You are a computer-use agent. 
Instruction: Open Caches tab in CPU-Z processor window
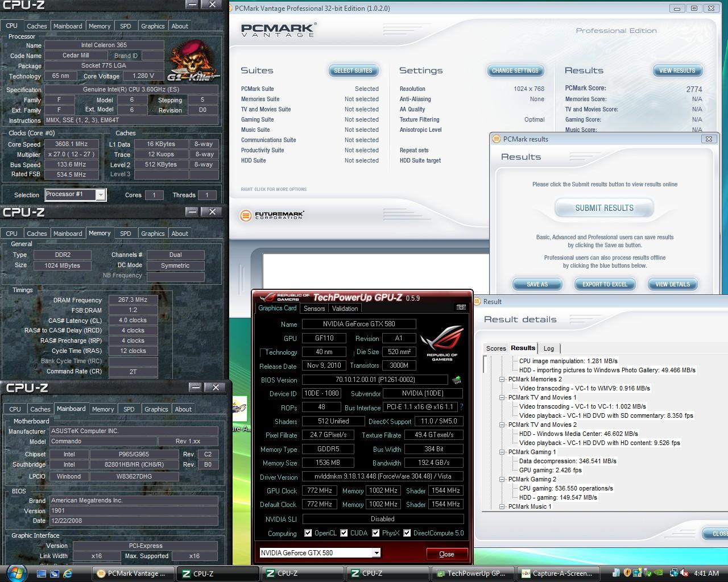(x=37, y=26)
